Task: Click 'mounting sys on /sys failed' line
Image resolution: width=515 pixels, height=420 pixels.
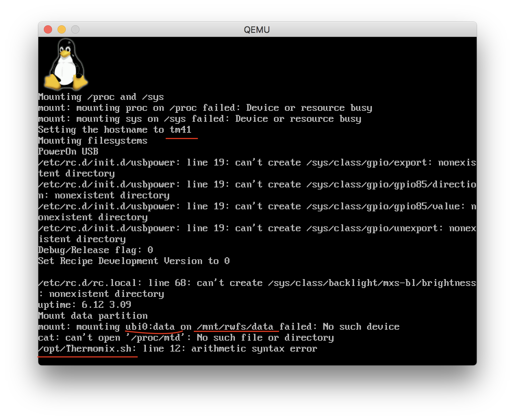Action: point(200,119)
